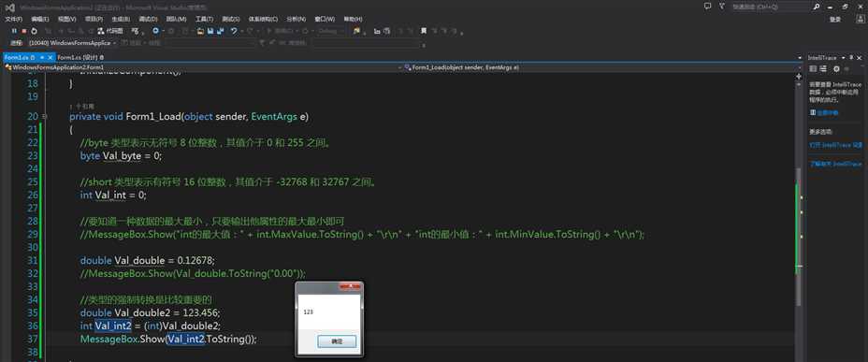Open the Help (帮助) menu
The width and height of the screenshot is (868, 362).
coord(353,19)
